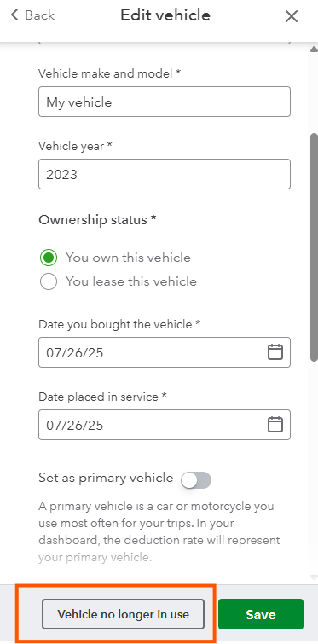Click the scrollbar down arrow
The image size is (318, 644).
(314, 577)
